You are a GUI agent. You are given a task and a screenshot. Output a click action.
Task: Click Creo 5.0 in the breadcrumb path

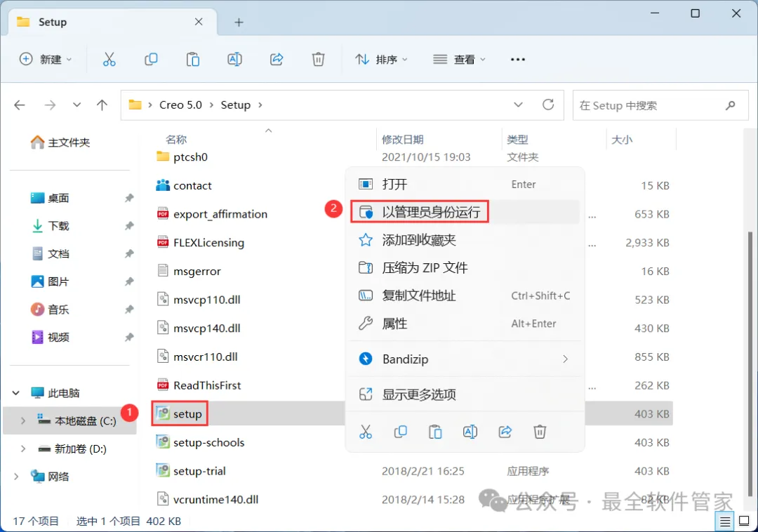pyautogui.click(x=181, y=105)
